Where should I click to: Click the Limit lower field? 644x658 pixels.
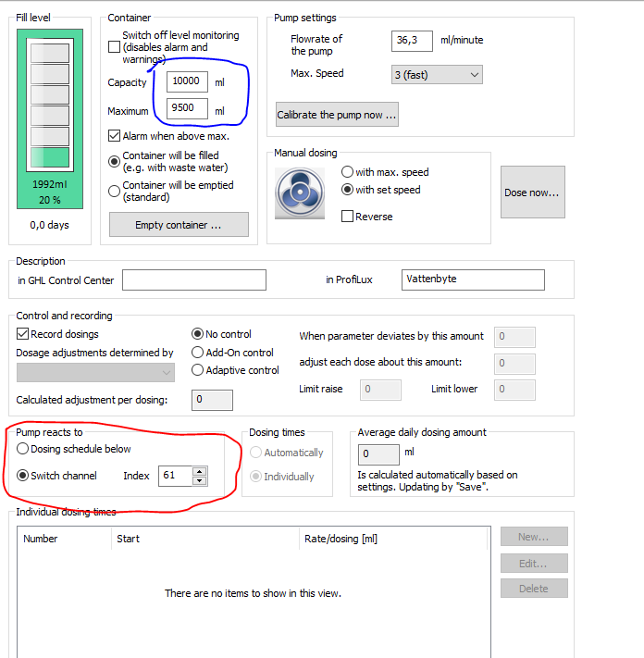tap(514, 390)
